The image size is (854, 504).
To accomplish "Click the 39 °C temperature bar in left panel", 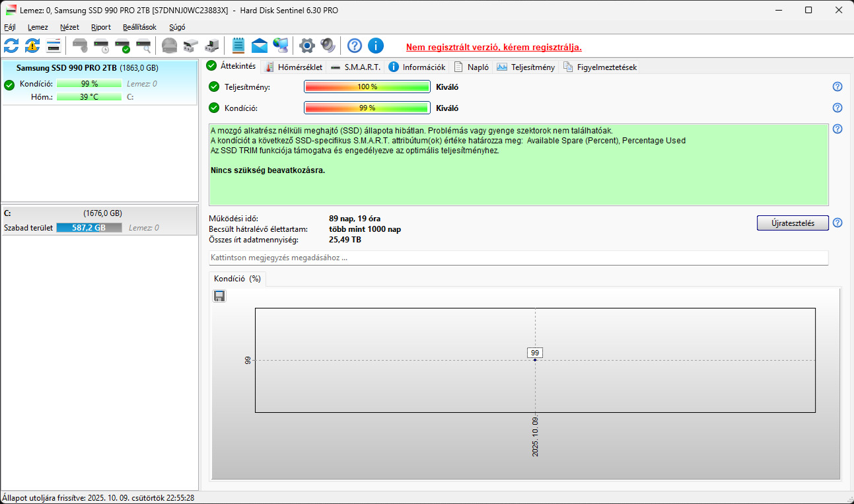I will point(89,96).
